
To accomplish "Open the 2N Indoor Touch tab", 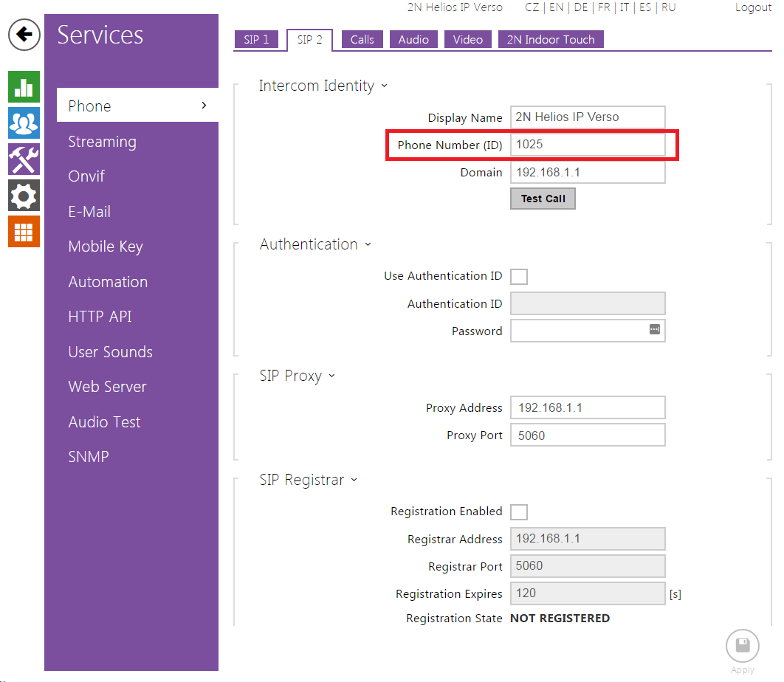I will coord(551,40).
